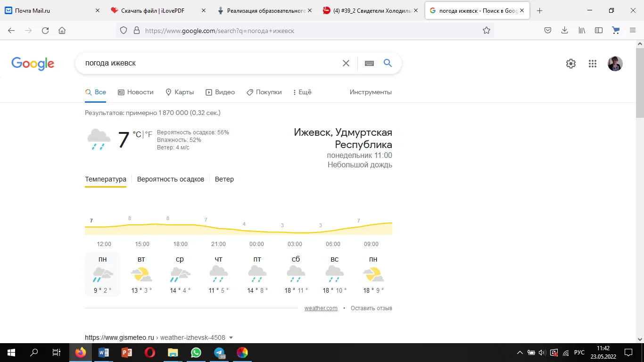
Task: Open the on-screen keyboard icon in search bar
Action: 369,63
